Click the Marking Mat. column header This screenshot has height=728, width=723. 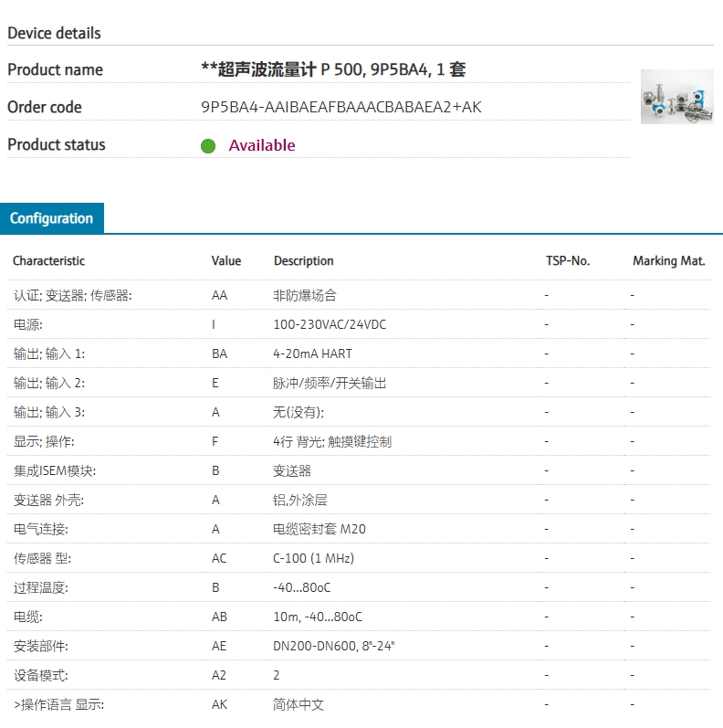[669, 261]
